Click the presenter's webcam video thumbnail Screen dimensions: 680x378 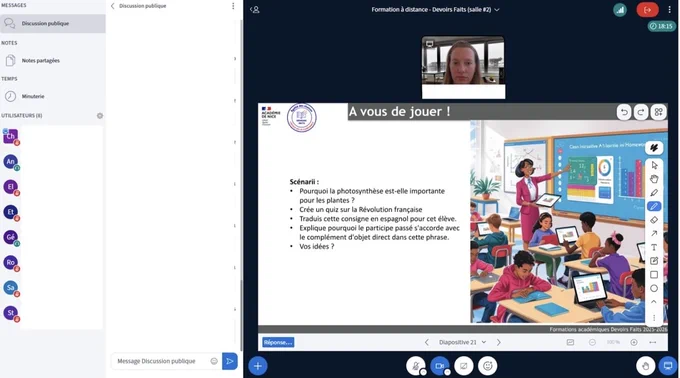[x=463, y=67]
